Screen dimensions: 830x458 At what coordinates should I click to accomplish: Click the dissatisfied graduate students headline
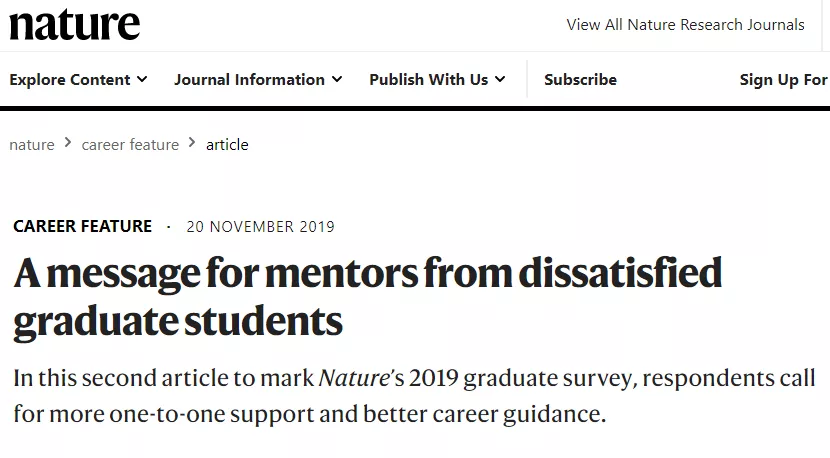tap(367, 297)
